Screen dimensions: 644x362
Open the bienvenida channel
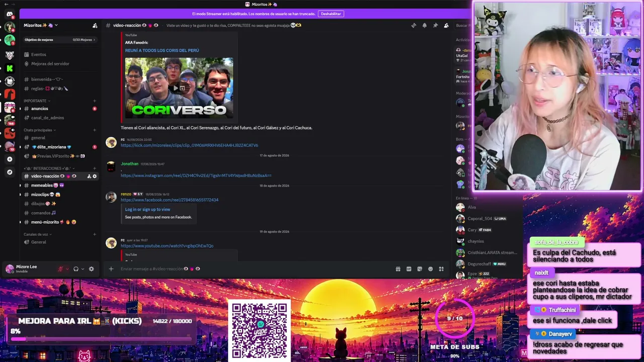(x=59, y=79)
